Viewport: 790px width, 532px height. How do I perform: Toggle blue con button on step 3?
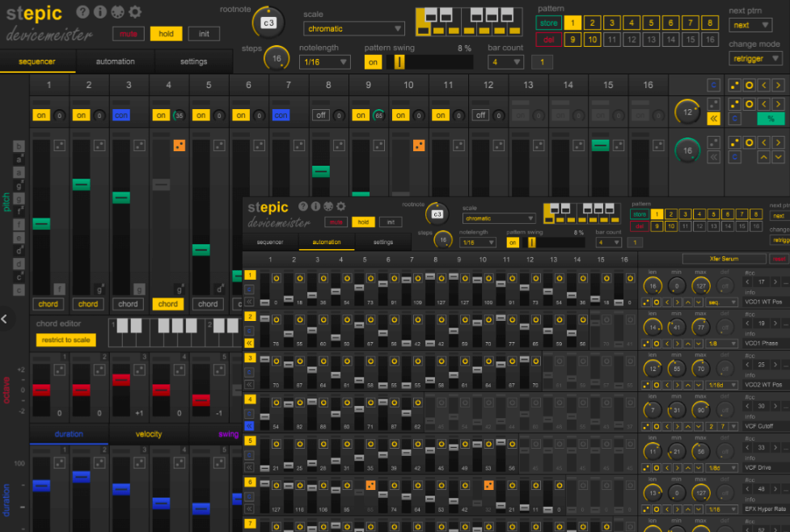coord(121,116)
